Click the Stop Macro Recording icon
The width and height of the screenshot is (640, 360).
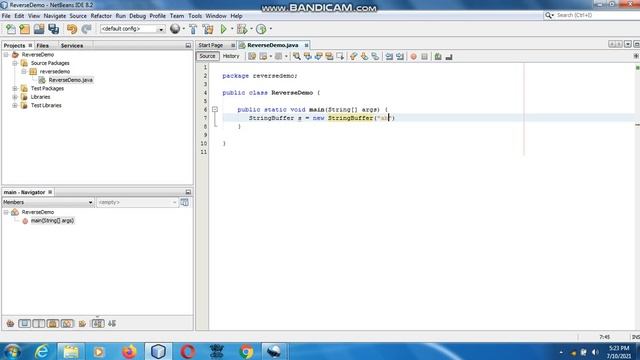(424, 57)
